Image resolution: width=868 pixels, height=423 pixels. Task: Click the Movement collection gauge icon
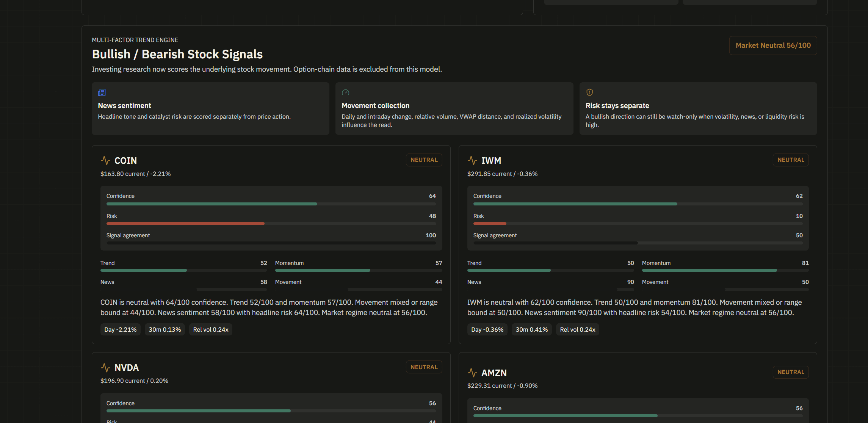(x=345, y=92)
